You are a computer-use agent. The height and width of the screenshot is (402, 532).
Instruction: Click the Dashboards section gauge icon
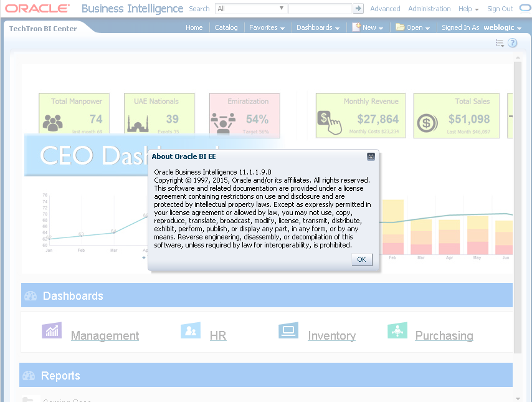(31, 295)
